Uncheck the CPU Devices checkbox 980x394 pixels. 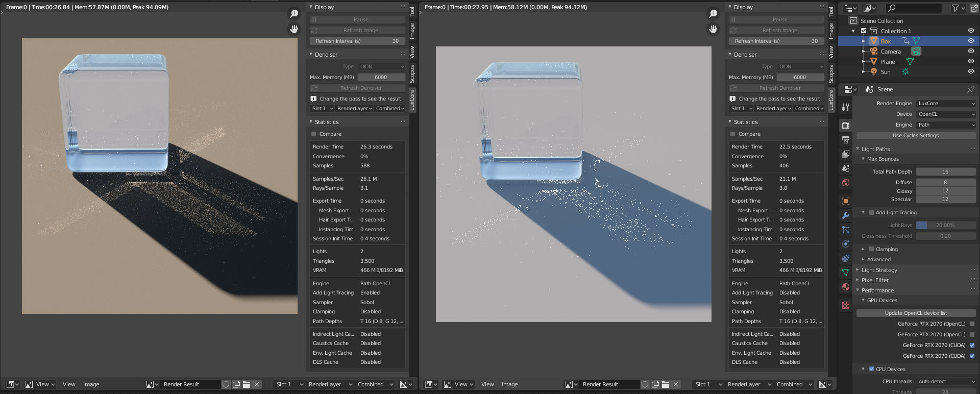tap(871, 369)
